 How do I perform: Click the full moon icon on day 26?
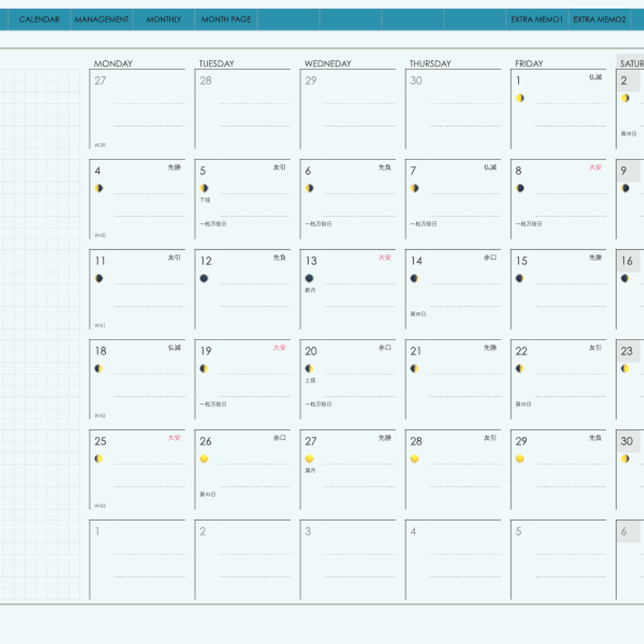[204, 458]
